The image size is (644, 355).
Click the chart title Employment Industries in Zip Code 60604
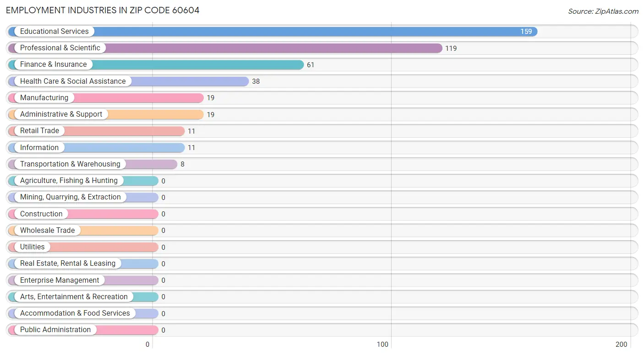103,10
